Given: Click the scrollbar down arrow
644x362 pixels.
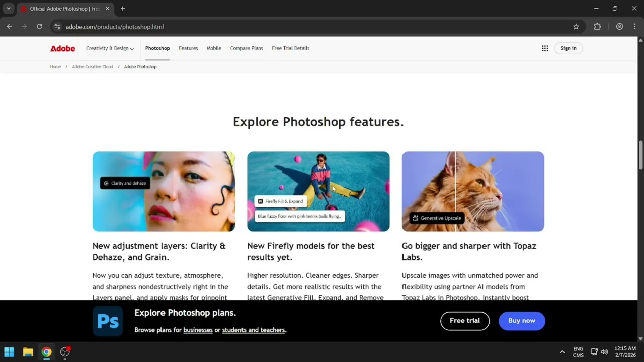Looking at the screenshot, I should (640, 339).
